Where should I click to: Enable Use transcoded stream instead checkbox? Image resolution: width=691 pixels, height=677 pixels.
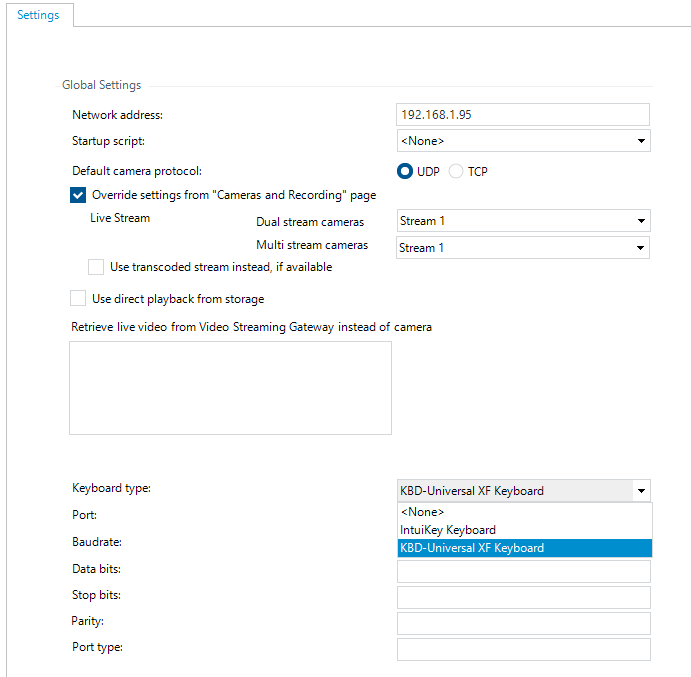(96, 267)
